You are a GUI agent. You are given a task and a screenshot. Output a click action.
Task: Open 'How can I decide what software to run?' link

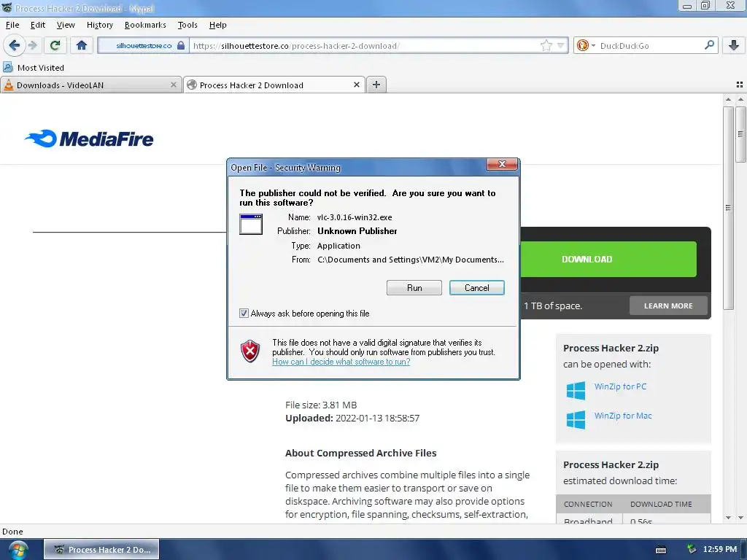click(x=341, y=362)
